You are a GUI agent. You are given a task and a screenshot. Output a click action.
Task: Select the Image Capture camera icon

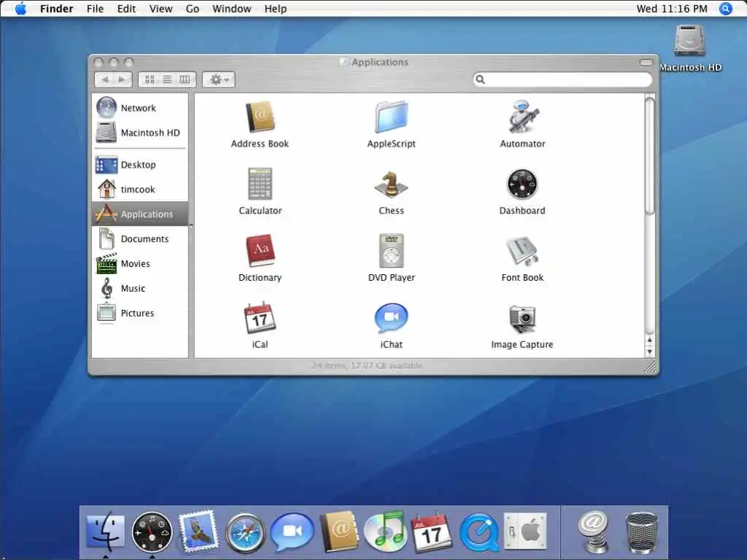tap(522, 319)
